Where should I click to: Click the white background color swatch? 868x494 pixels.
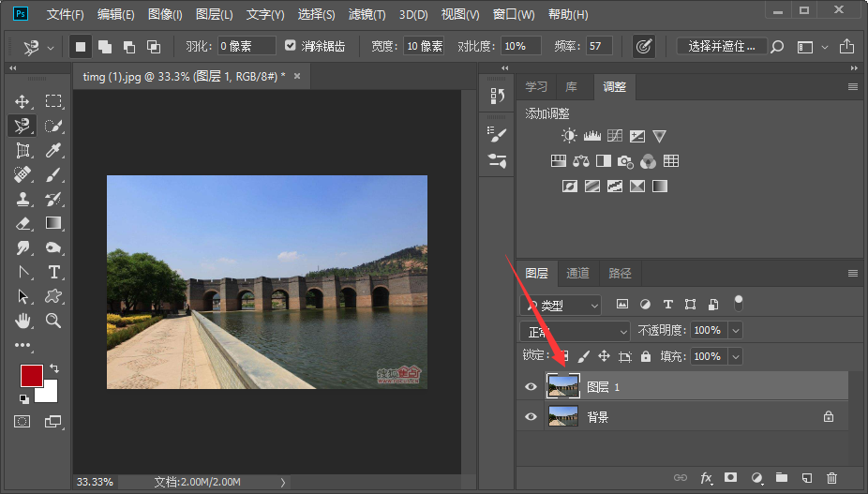(51, 395)
